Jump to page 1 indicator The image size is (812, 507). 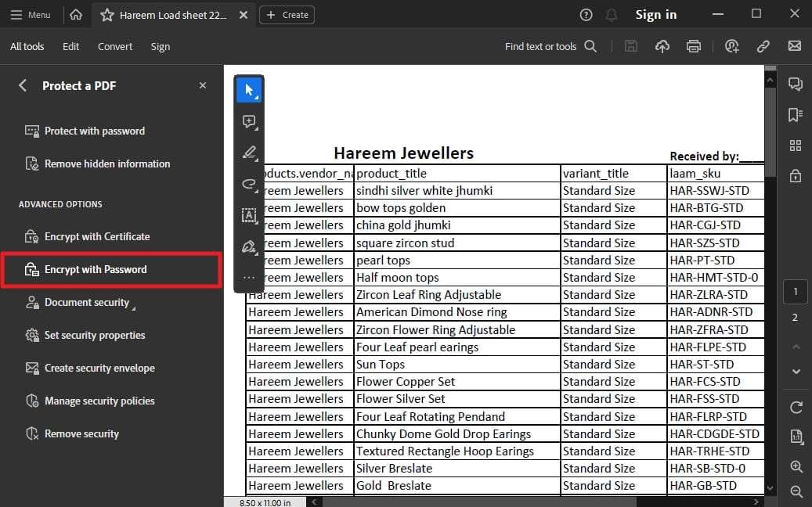(x=795, y=292)
